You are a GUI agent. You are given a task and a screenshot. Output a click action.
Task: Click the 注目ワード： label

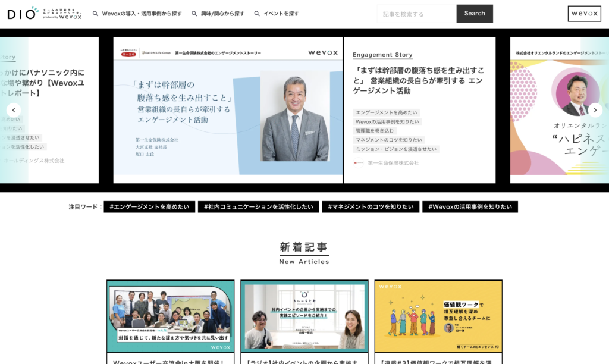pos(85,206)
